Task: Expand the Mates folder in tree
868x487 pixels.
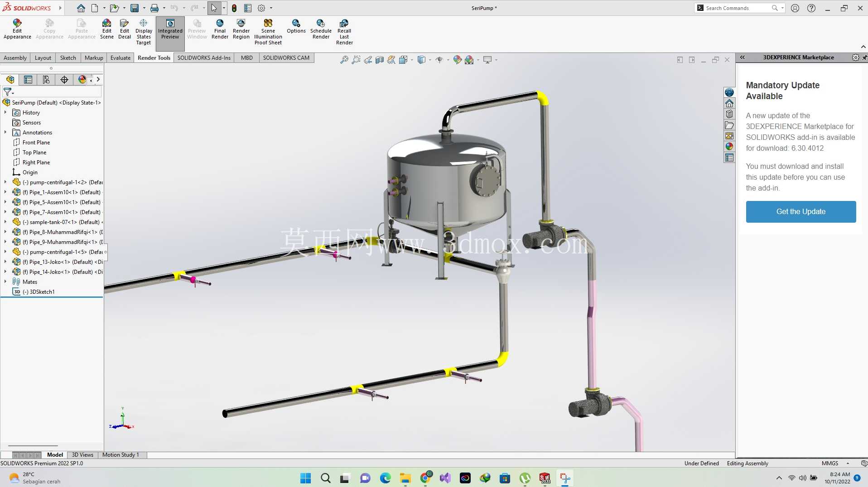Action: (5, 282)
